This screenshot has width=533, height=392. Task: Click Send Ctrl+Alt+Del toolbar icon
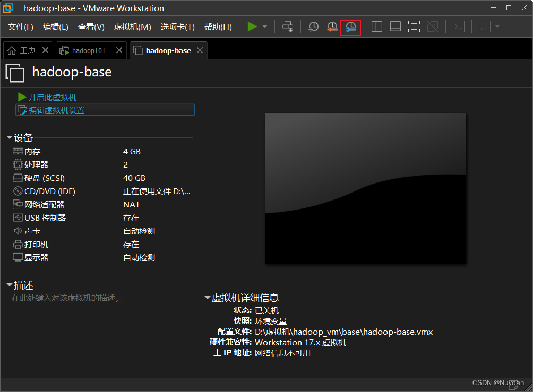(288, 27)
